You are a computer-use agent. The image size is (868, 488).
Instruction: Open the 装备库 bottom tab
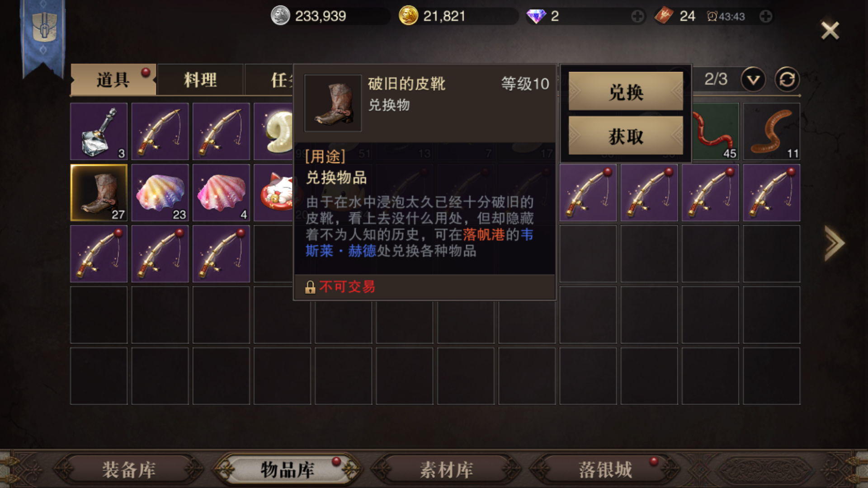129,470
